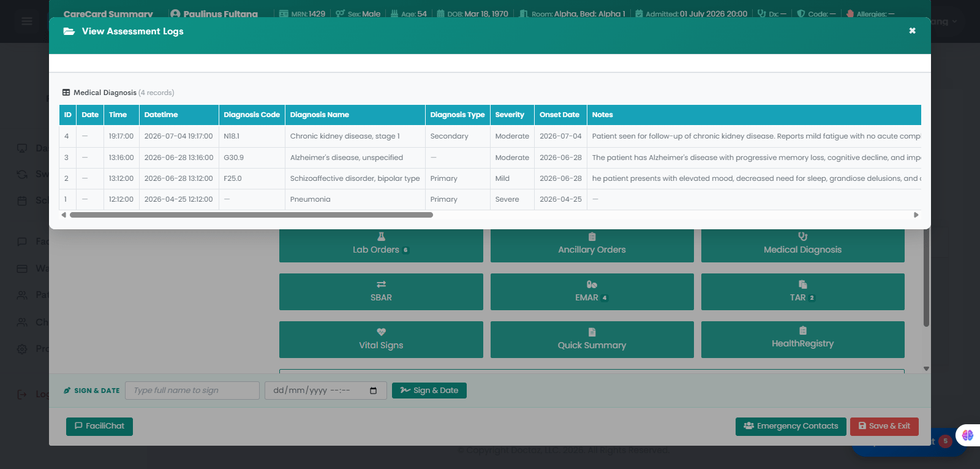
Task: Open the EMAR tile
Action: [592, 292]
